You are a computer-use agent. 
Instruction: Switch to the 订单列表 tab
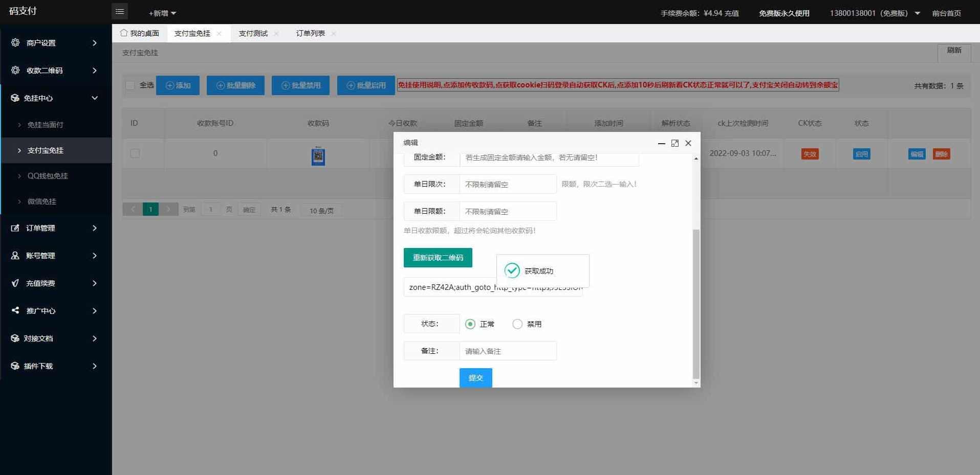coord(311,33)
